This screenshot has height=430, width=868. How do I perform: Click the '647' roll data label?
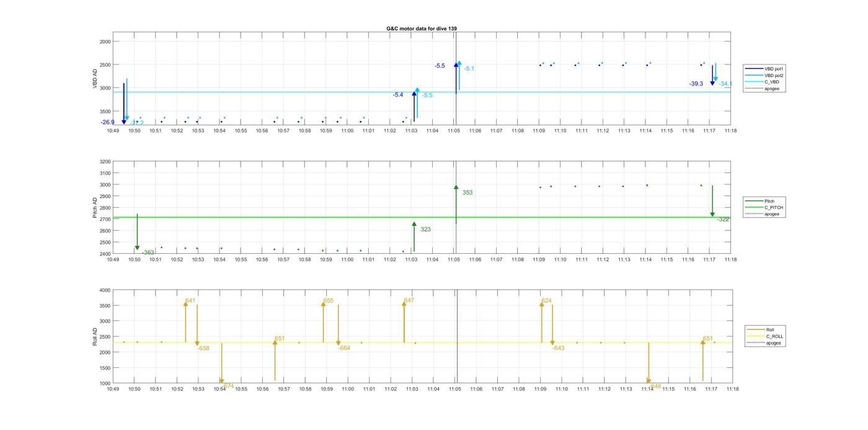click(x=409, y=300)
